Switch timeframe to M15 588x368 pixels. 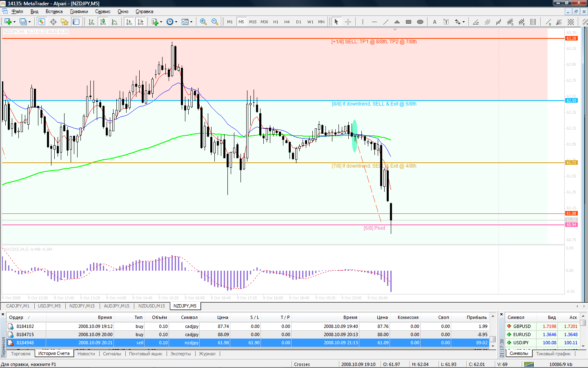click(x=253, y=22)
